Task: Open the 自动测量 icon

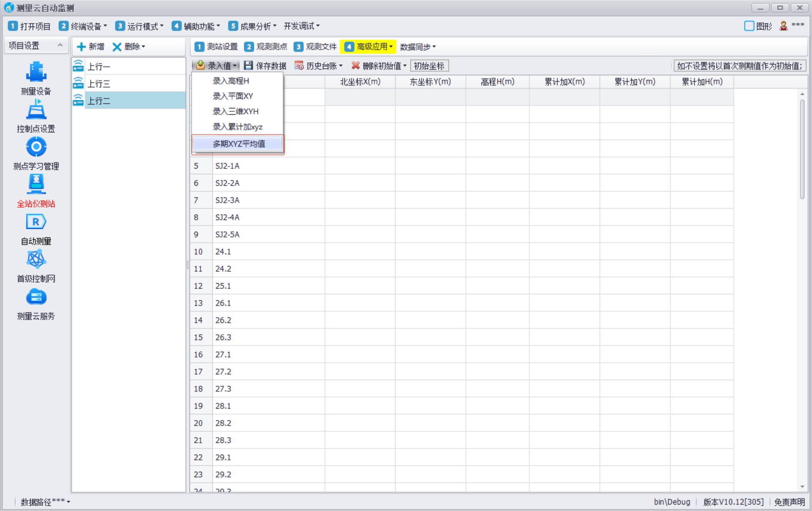Action: pos(36,222)
